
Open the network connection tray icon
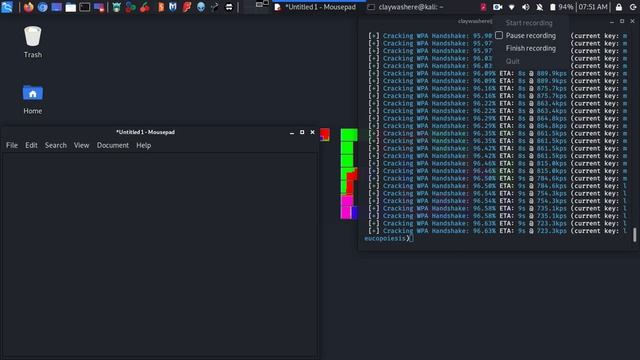[511, 7]
